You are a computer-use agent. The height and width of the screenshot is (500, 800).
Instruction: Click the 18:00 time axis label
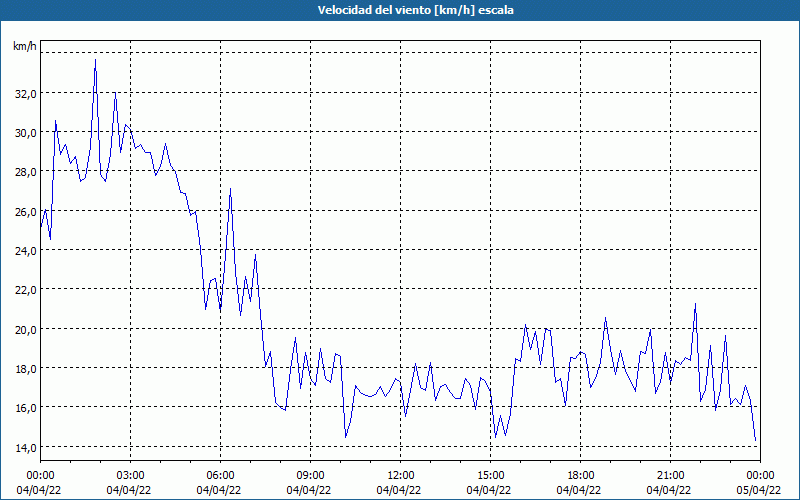click(581, 476)
